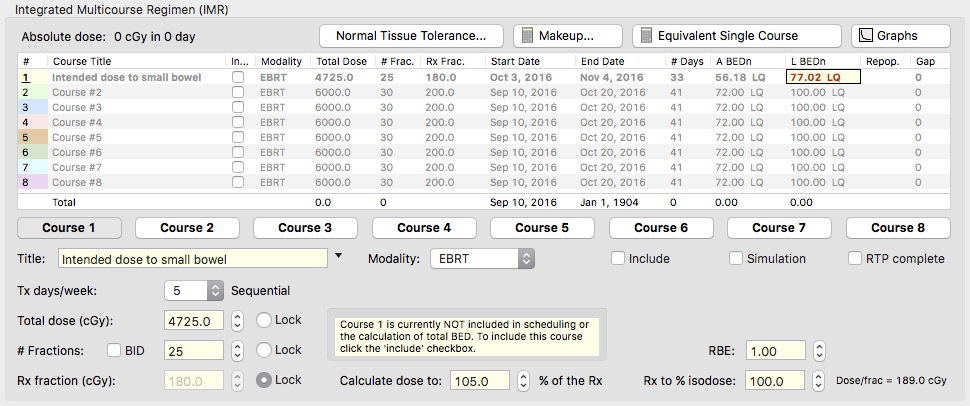
Task: Adjust the RBE stepper arrows
Action: point(818,352)
